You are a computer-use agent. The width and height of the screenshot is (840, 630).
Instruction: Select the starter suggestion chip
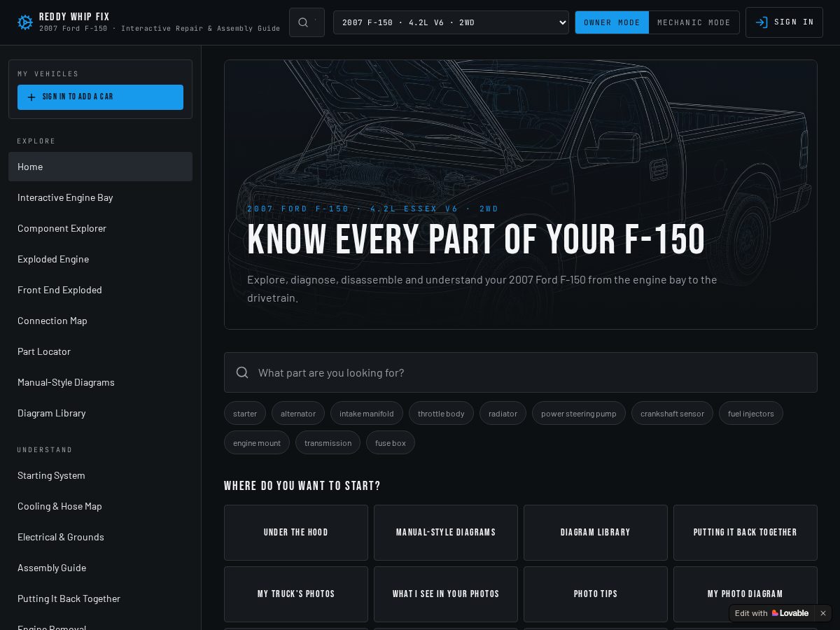(245, 414)
